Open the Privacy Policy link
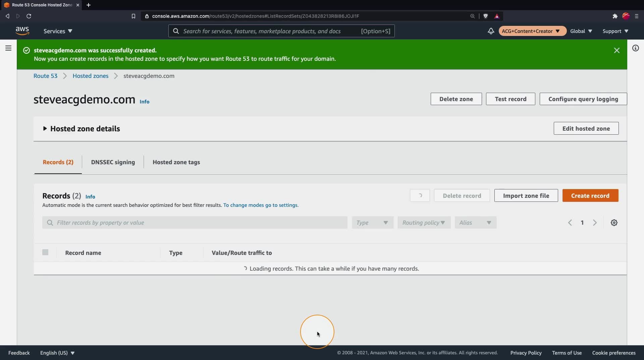 526,353
